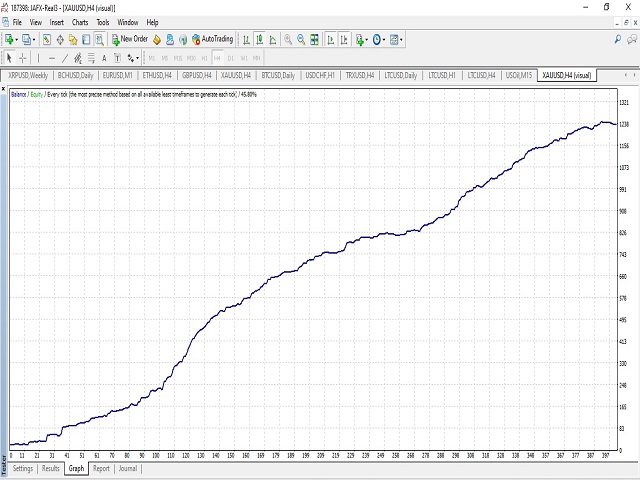Open the periodicity clock dropdown
This screenshot has width=640, height=480.
click(379, 40)
